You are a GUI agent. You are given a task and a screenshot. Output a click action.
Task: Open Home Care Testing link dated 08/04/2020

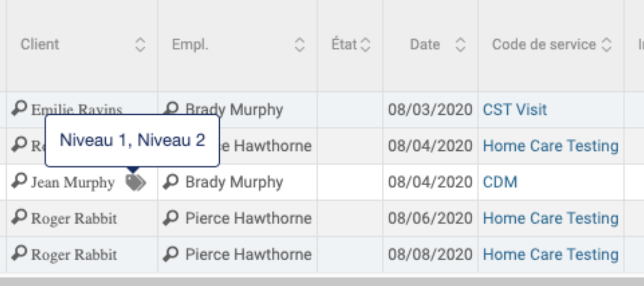point(551,146)
